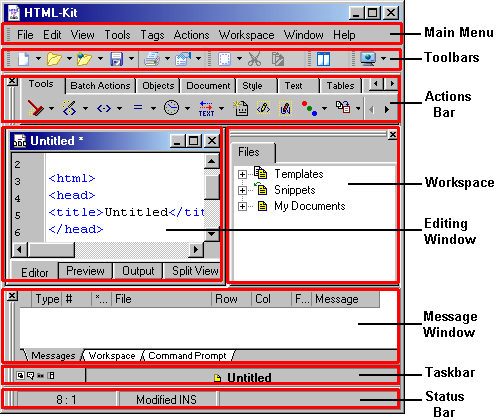Click the Print icon in toolbar
This screenshot has width=500, height=420.
pyautogui.click(x=152, y=59)
